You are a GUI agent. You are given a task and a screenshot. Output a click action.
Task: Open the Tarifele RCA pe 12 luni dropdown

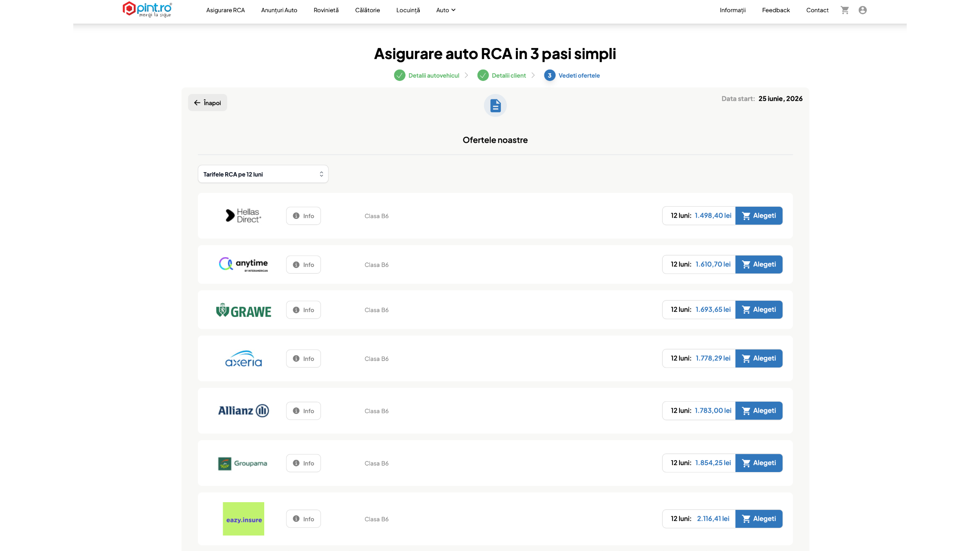coord(263,174)
